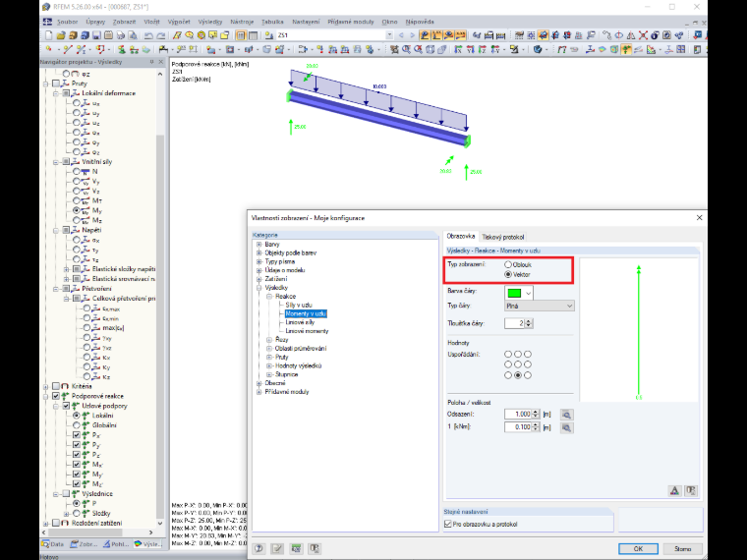The image size is (747, 560).
Task: Expand the Barvy category
Action: tap(259, 245)
